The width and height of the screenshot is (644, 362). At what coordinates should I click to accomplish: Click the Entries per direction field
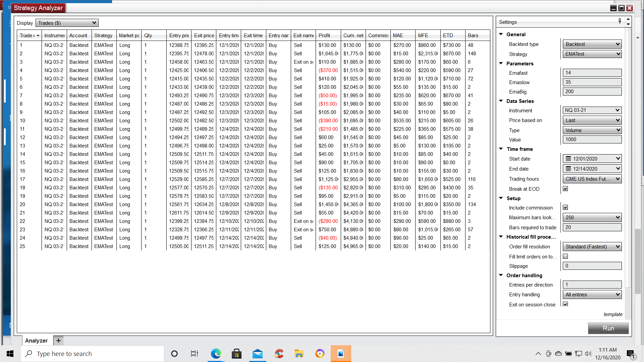(x=592, y=285)
